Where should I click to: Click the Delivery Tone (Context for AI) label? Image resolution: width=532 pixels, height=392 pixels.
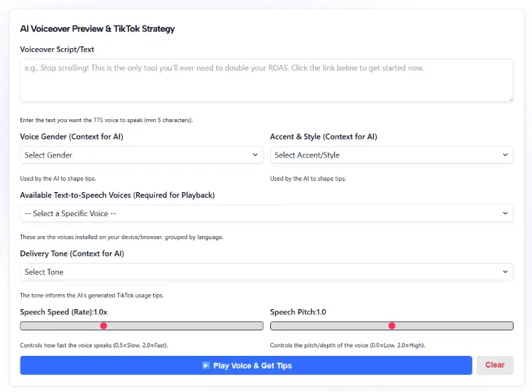(72, 254)
